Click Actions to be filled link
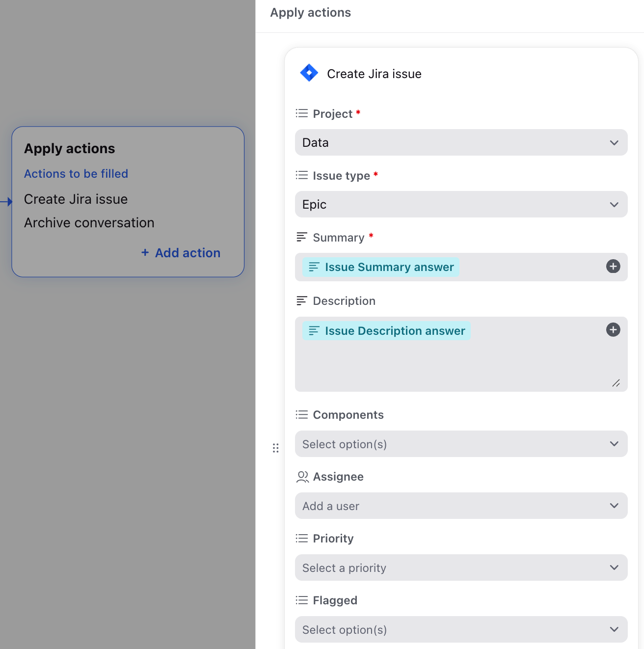Viewport: 644px width, 649px height. pos(76,174)
